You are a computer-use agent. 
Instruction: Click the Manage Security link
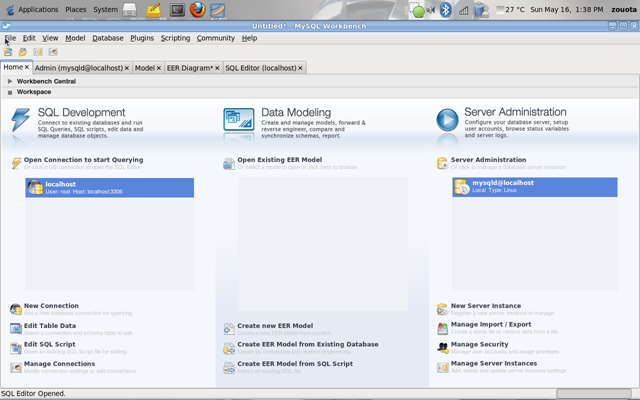click(x=480, y=344)
